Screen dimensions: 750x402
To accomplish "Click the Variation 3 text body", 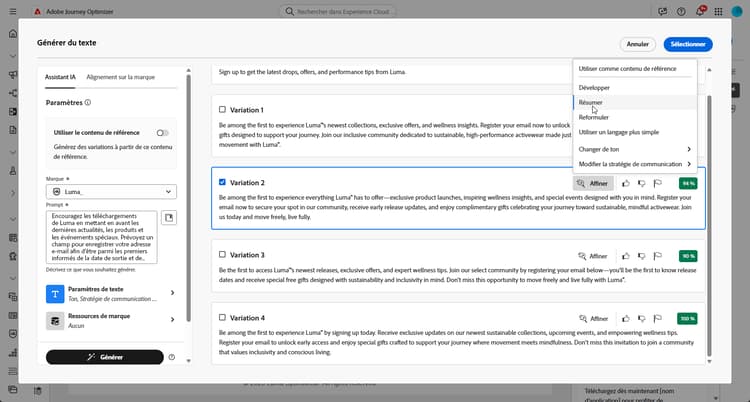I will 456,275.
